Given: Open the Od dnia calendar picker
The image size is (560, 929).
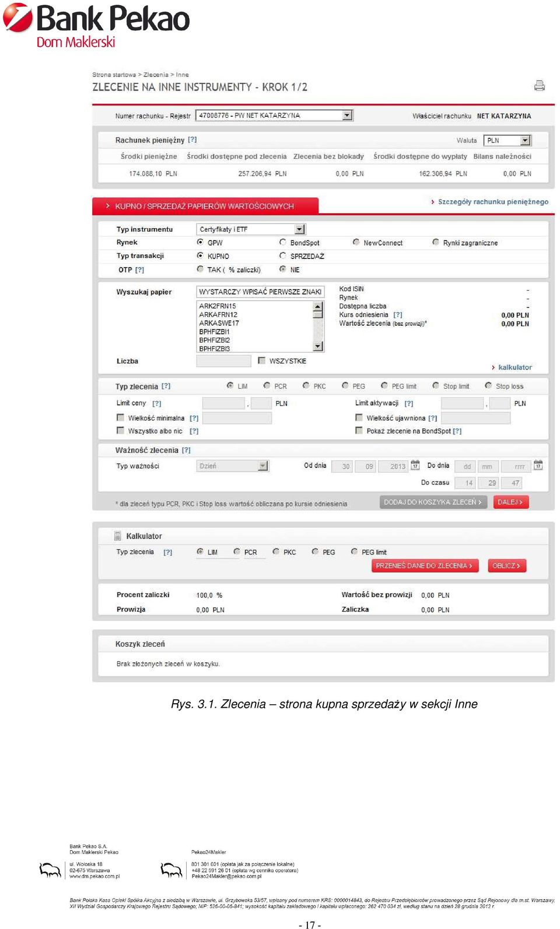Looking at the screenshot, I should click(x=415, y=465).
